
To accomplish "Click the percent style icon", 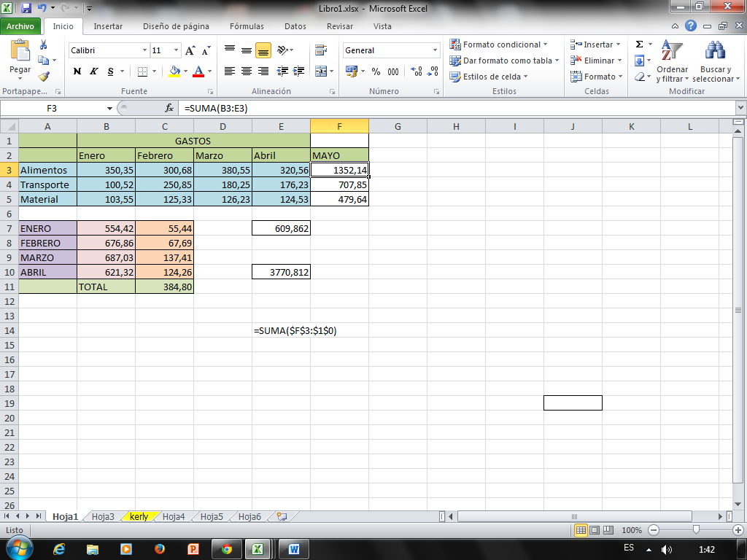I will (x=376, y=71).
